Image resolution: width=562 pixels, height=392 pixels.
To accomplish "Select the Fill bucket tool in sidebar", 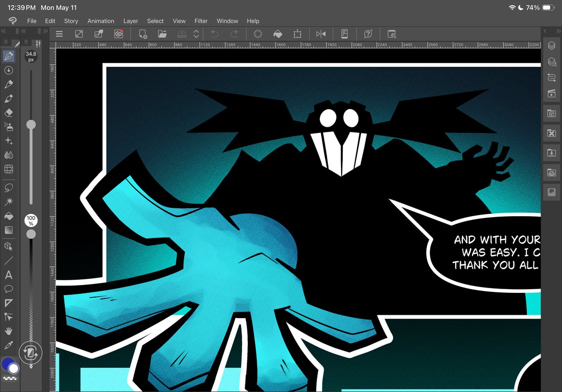I will [x=8, y=216].
